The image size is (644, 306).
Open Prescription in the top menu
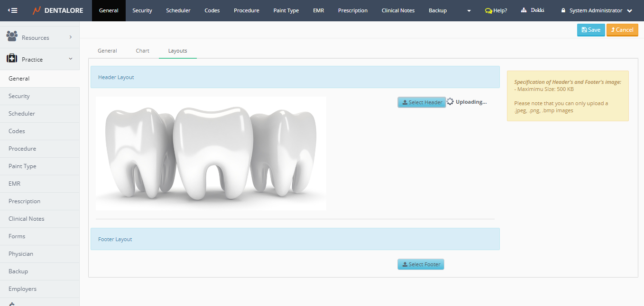coord(352,10)
